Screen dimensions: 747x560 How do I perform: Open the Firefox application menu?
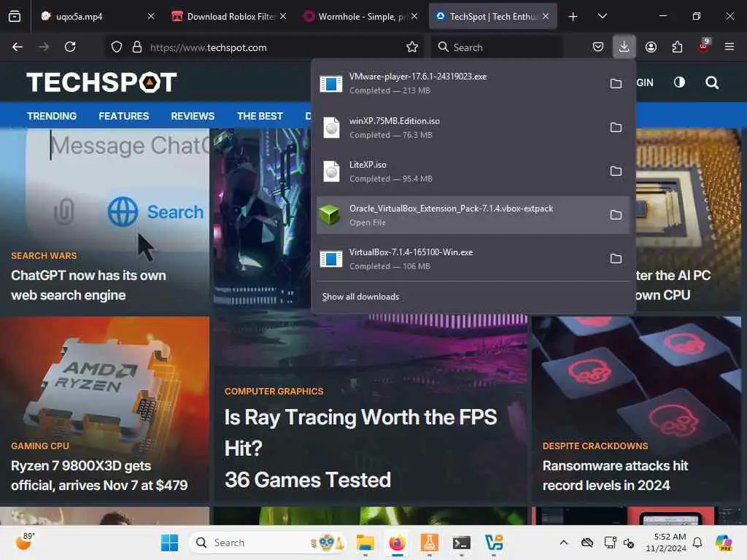pyautogui.click(x=729, y=47)
